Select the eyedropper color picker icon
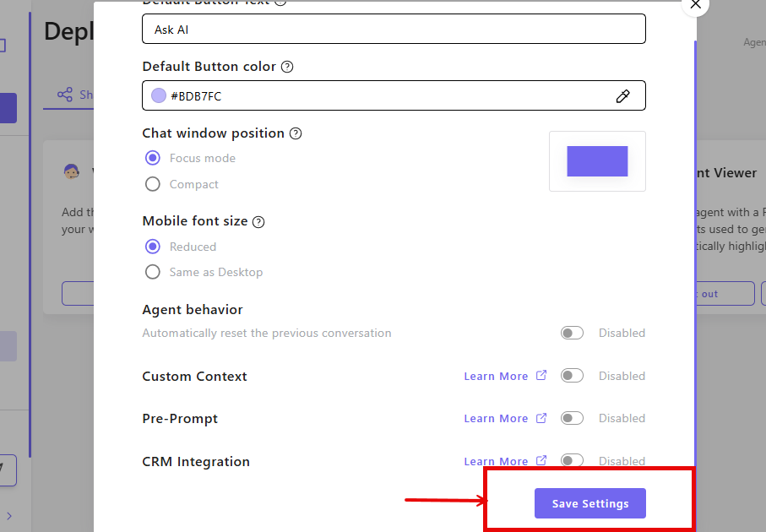Viewport: 766px width, 532px height. click(623, 95)
